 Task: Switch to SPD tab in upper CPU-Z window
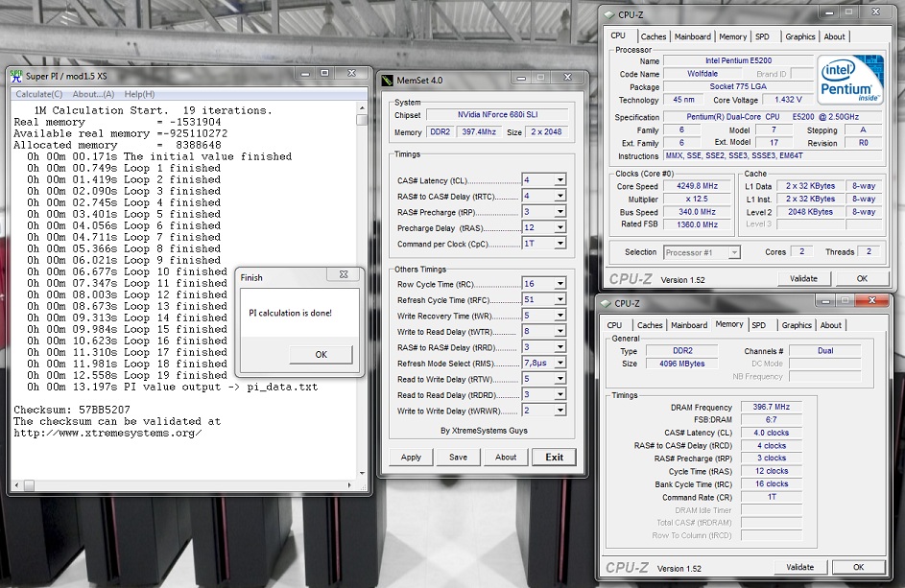[762, 36]
